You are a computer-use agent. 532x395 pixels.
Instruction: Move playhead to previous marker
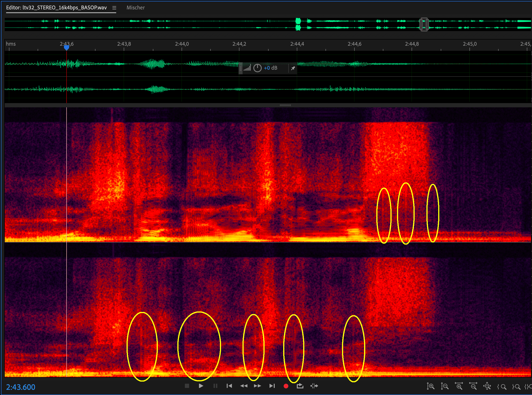(229, 386)
